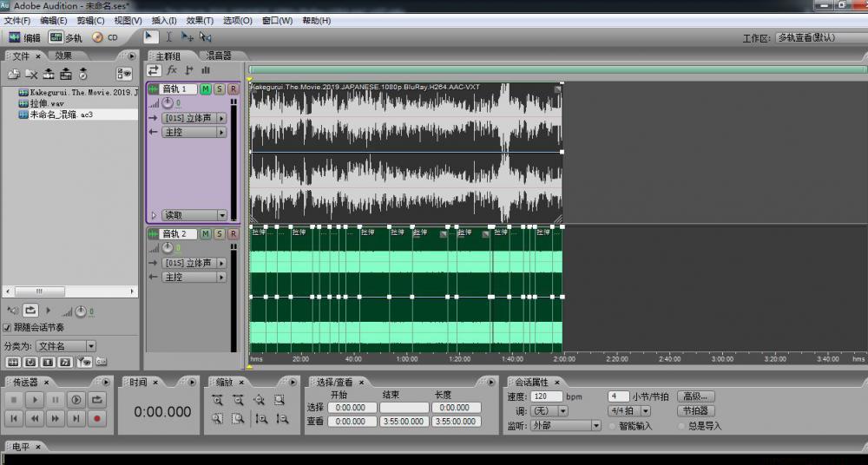This screenshot has width=868, height=465.
Task: Click the 高级... button in Session Properties
Action: [696, 396]
